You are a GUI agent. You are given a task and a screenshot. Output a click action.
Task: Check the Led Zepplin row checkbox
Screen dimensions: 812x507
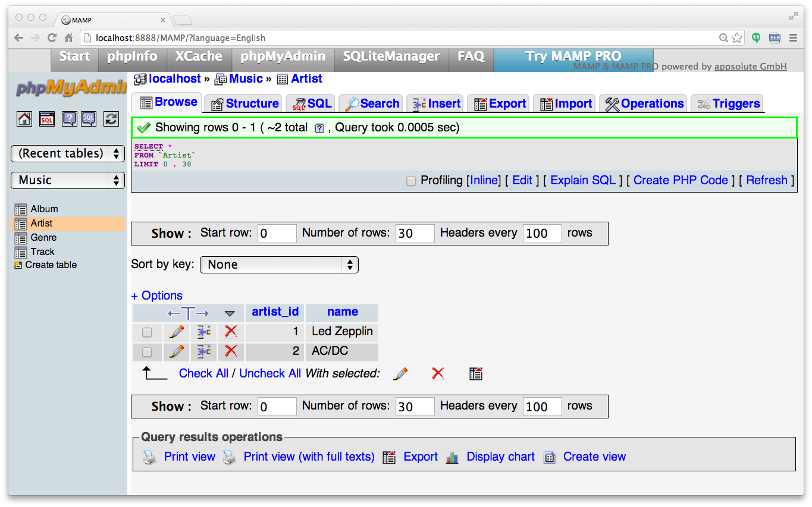click(147, 332)
